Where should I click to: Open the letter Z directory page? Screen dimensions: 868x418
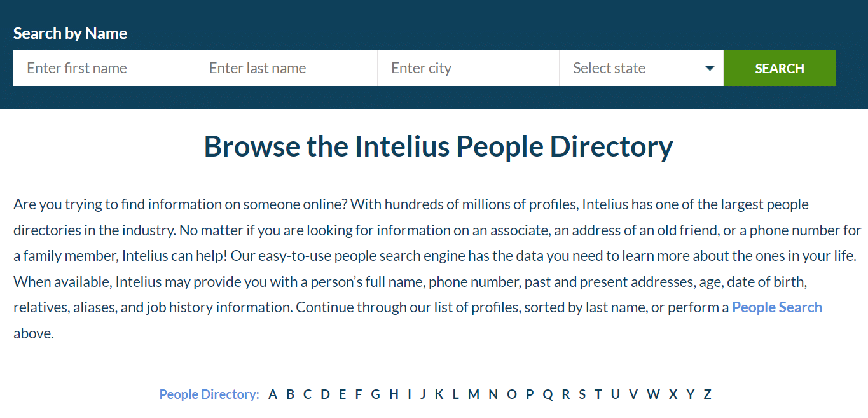pos(706,394)
